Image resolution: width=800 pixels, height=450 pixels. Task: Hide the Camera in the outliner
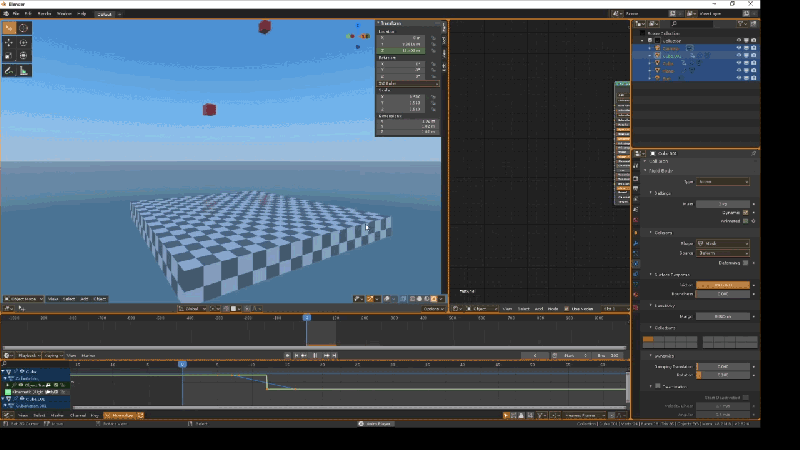coord(739,48)
